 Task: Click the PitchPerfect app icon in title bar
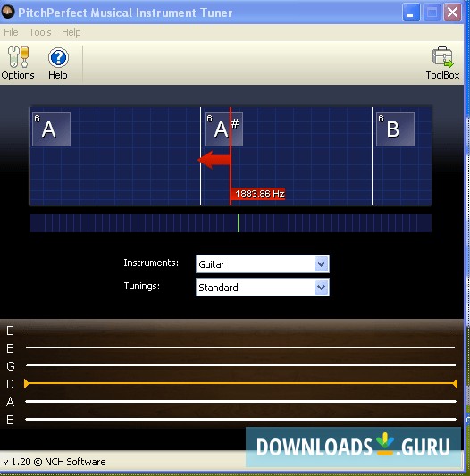8,13
